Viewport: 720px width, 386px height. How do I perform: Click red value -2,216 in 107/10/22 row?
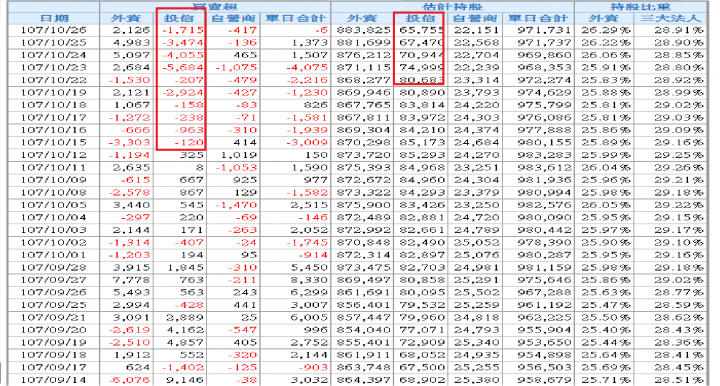tap(307, 80)
